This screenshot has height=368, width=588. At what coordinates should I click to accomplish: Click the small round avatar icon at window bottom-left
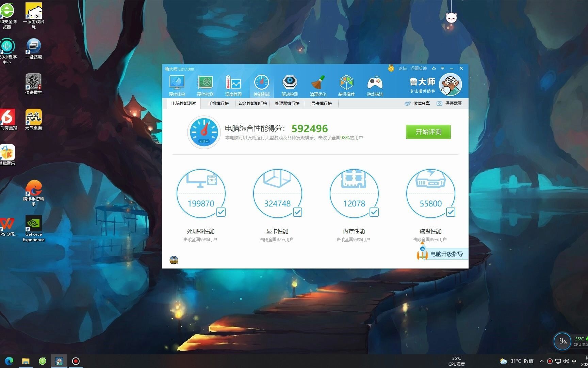coord(174,260)
